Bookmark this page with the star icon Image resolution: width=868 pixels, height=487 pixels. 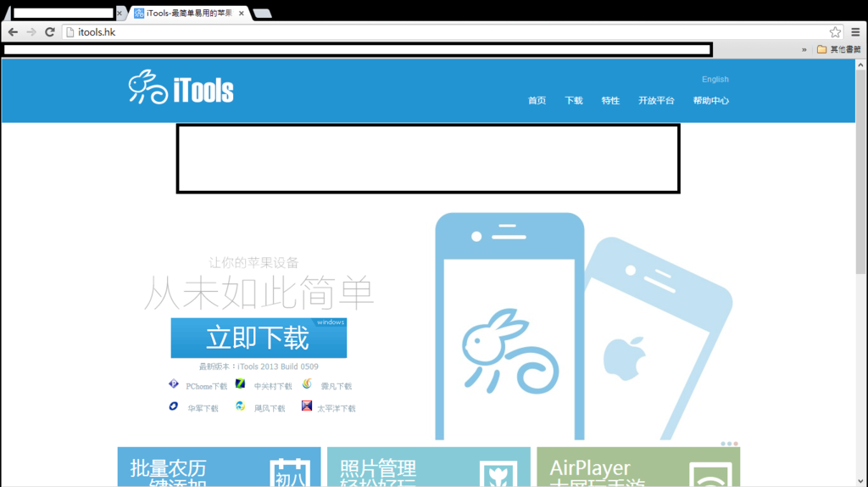click(x=835, y=32)
